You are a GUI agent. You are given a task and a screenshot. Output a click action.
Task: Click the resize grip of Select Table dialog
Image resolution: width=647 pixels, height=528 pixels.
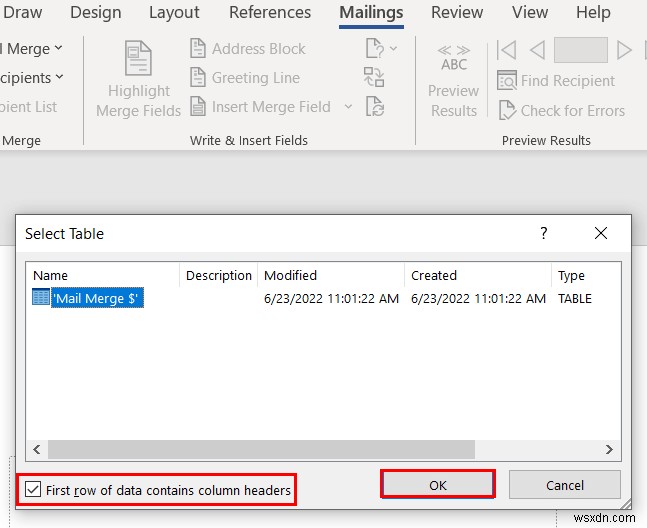[x=626, y=504]
